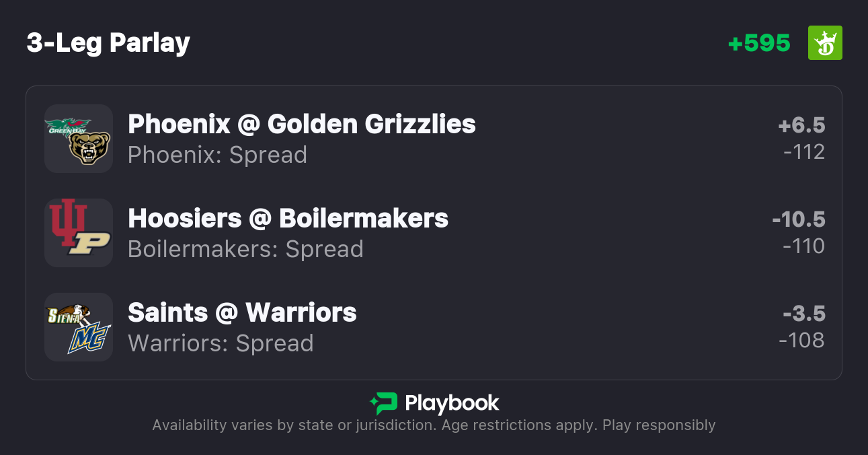
Task: Click the -110 odds on Boilermakers leg
Action: (804, 246)
